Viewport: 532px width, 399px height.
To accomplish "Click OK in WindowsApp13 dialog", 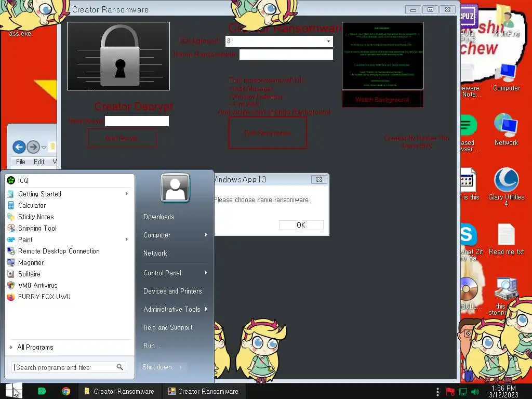I will tap(301, 225).
